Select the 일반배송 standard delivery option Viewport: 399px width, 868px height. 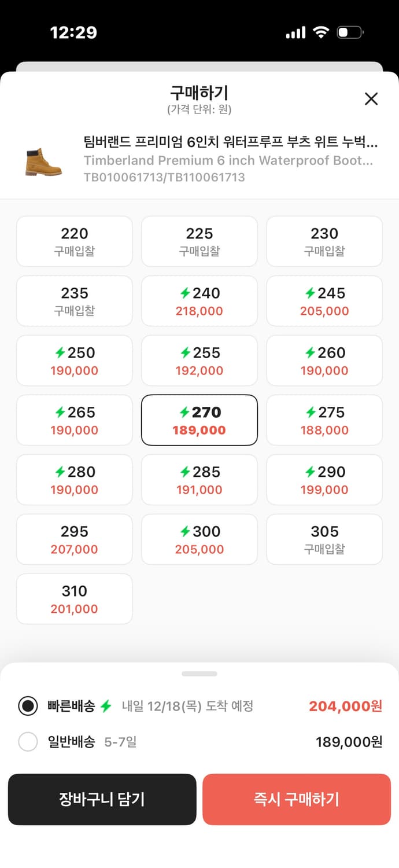[28, 741]
